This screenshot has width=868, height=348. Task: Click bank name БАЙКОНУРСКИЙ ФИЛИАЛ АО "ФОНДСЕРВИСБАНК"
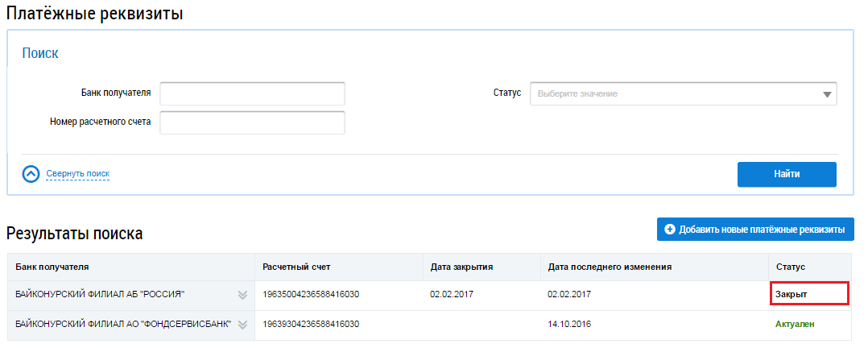coord(123,324)
